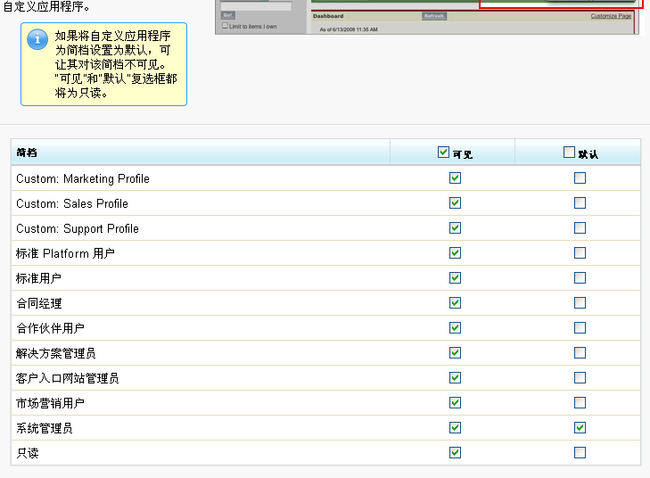Check 默认 for 标准用户 row

pos(580,278)
